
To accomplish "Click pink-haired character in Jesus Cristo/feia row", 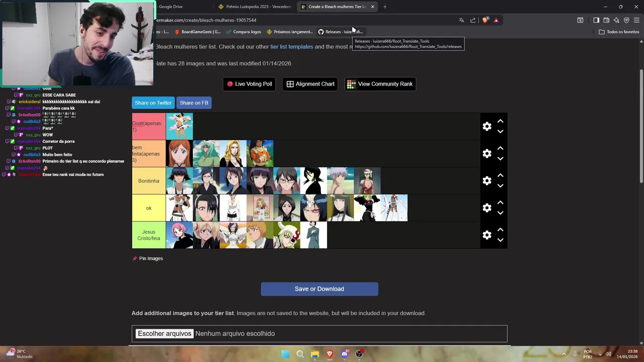I will click(x=179, y=235).
